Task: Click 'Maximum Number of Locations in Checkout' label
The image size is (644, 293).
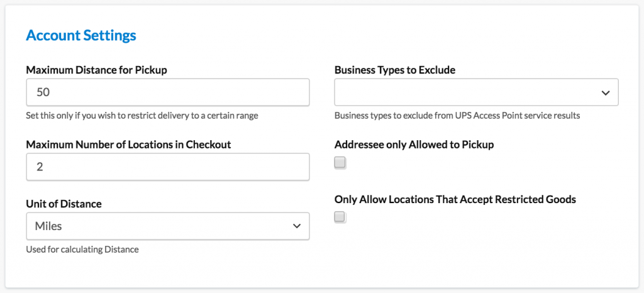Action: pyautogui.click(x=128, y=145)
